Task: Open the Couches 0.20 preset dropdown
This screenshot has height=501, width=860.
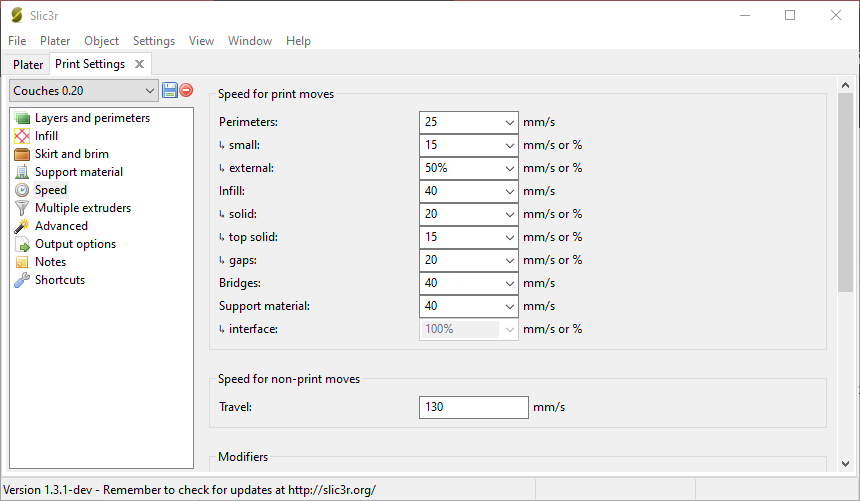Action: [x=84, y=91]
